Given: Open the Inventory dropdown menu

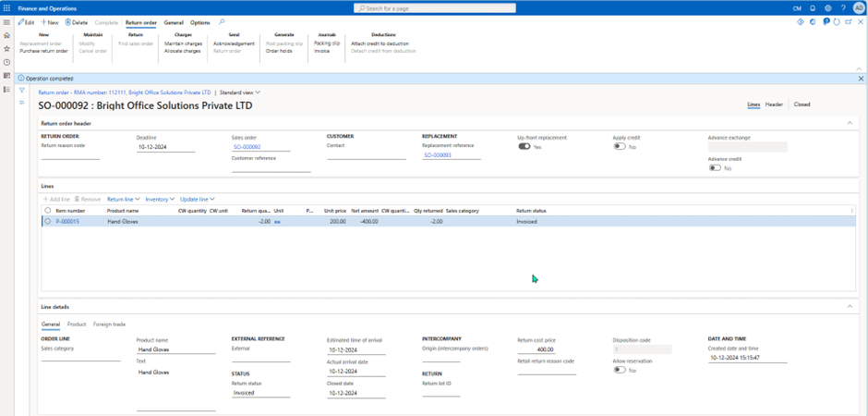Looking at the screenshot, I should 160,199.
